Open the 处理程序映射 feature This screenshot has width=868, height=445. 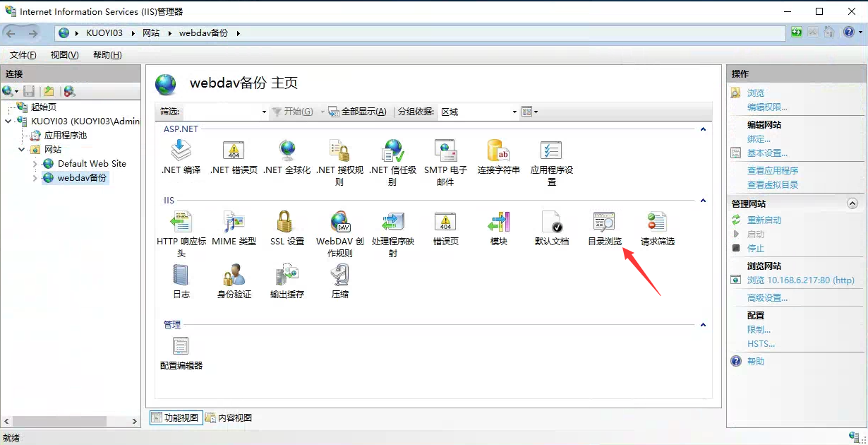(392, 234)
